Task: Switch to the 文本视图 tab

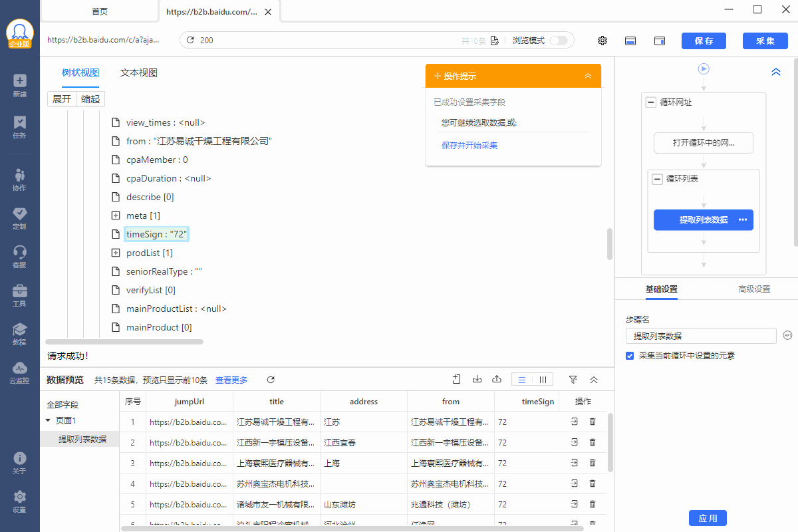Action: tap(139, 72)
